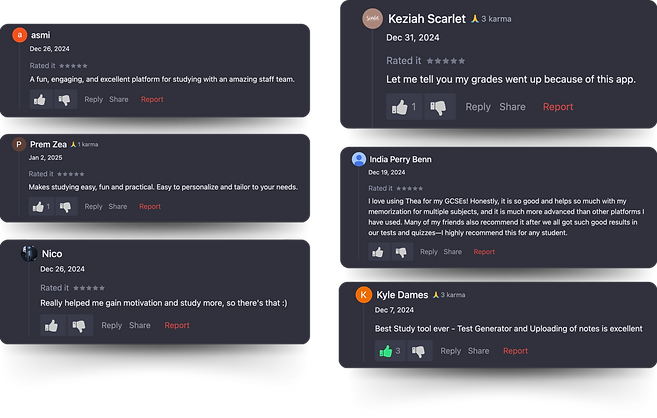Reply to Keziah Scarlet's review
657x418 pixels.
pos(478,107)
